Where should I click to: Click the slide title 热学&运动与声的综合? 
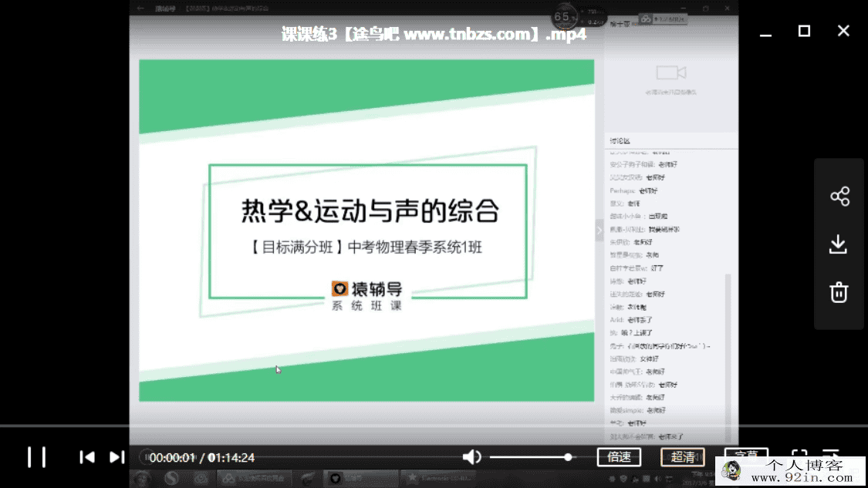370,210
